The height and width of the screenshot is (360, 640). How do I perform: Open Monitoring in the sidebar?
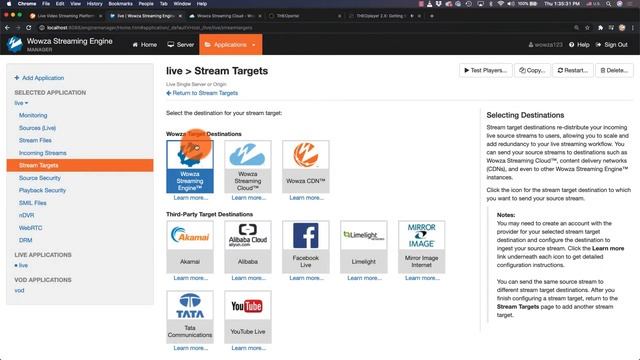(33, 116)
